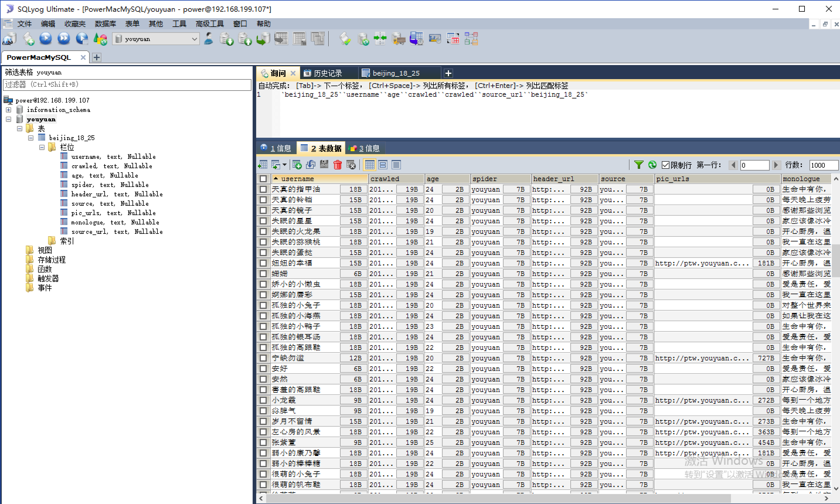Click the green refresh table data icon

coord(652,165)
